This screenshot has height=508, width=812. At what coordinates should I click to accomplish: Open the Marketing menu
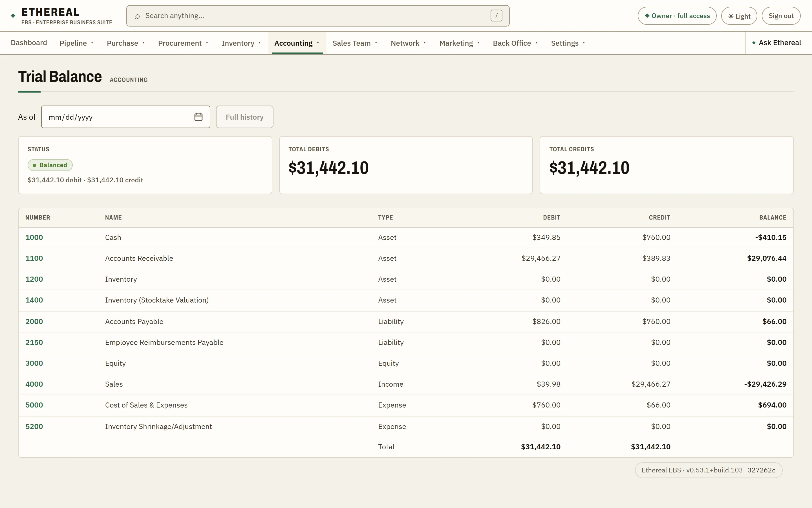click(x=459, y=43)
